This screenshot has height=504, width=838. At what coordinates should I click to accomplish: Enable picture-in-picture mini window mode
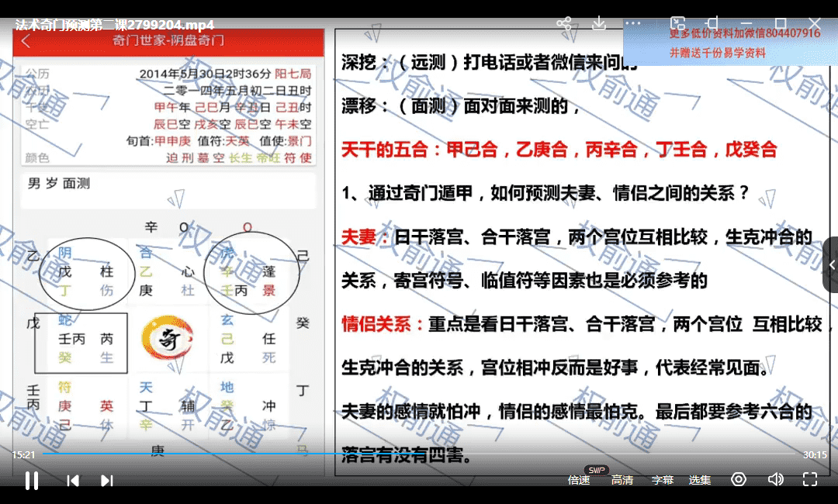[x=677, y=23]
